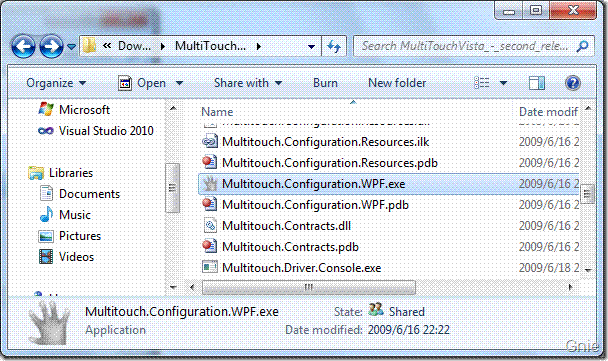Click the search magnifier icon

(582, 46)
